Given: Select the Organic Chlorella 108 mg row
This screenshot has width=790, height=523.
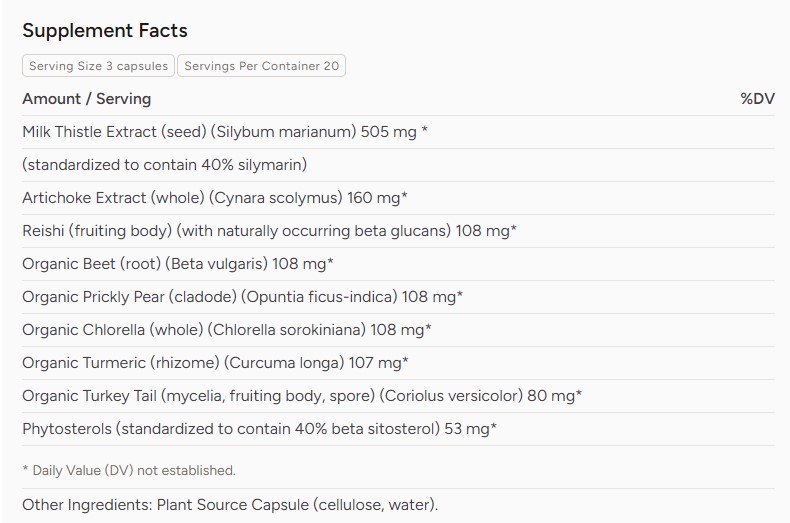Looking at the screenshot, I should [398, 330].
